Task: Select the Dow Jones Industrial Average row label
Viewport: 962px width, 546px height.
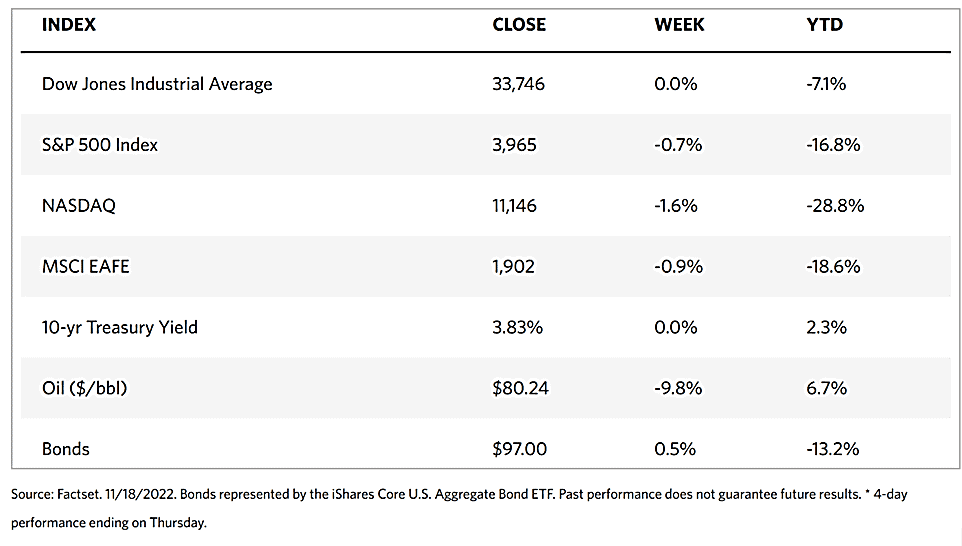Action: [x=157, y=84]
